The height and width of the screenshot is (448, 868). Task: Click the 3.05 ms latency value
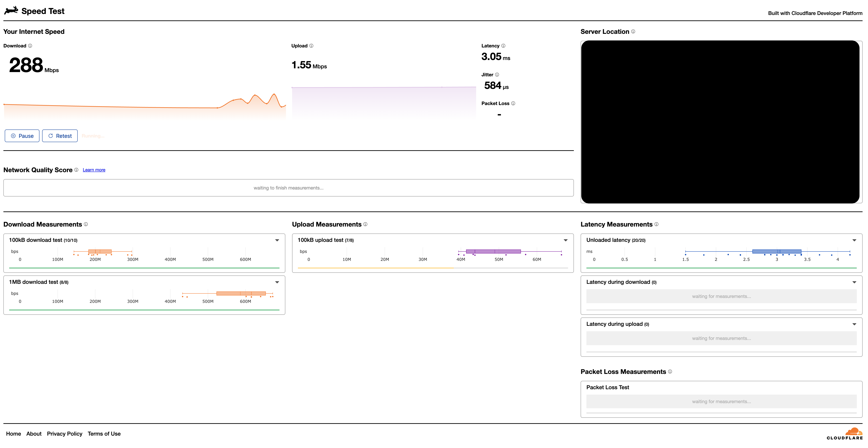[x=496, y=57]
